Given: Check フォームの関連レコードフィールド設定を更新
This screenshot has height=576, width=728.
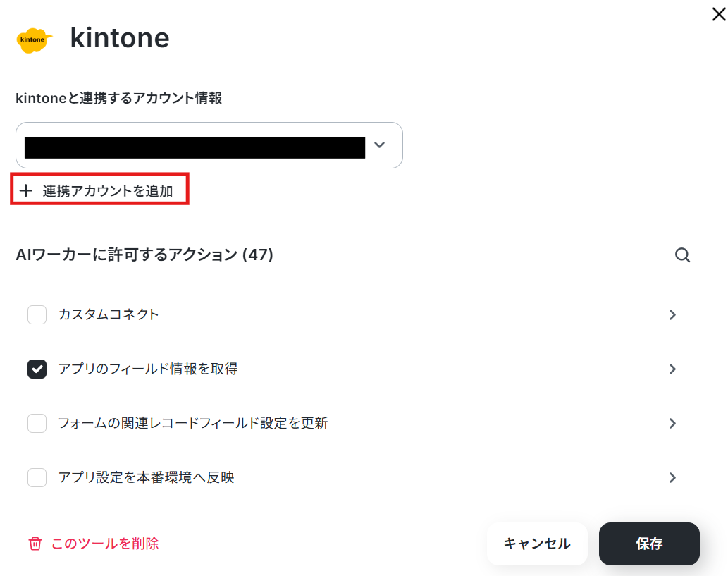Looking at the screenshot, I should [x=37, y=423].
